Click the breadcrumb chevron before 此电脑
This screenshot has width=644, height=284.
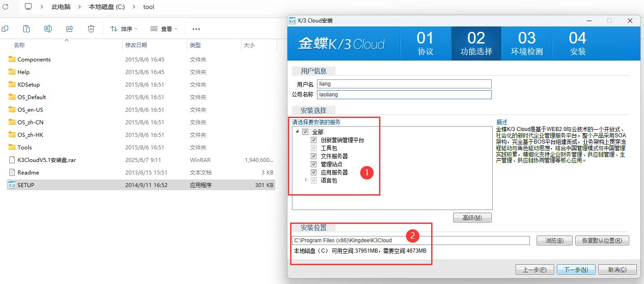pyautogui.click(x=42, y=7)
